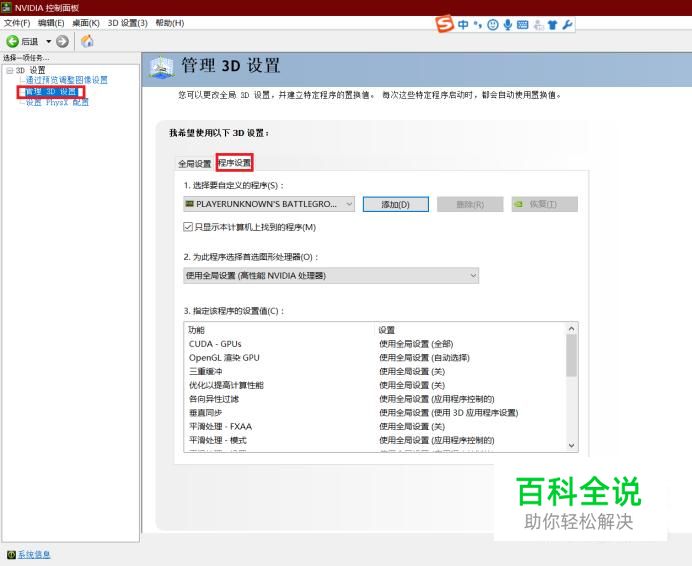The width and height of the screenshot is (692, 566).
Task: Click the system information icon at bottom left
Action: [x=11, y=555]
